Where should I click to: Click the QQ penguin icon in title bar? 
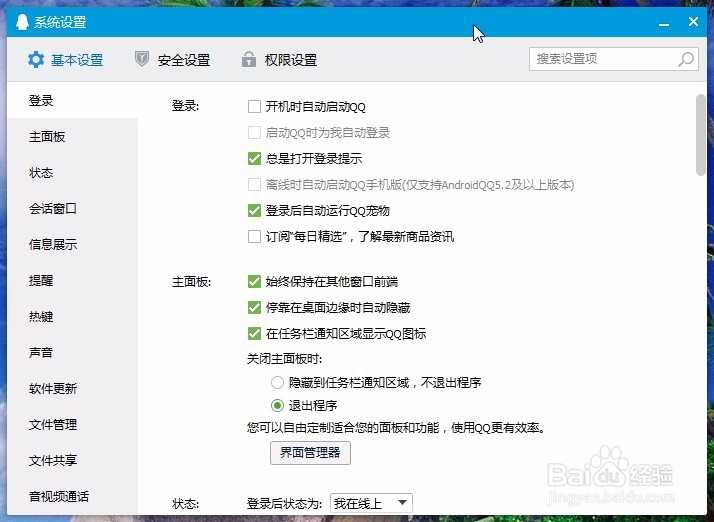(x=22, y=22)
